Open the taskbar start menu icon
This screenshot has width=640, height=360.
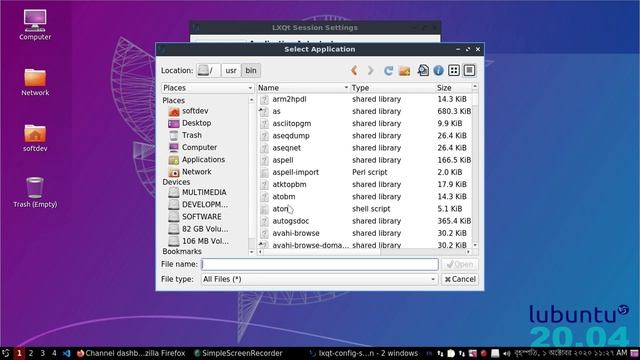point(6,353)
